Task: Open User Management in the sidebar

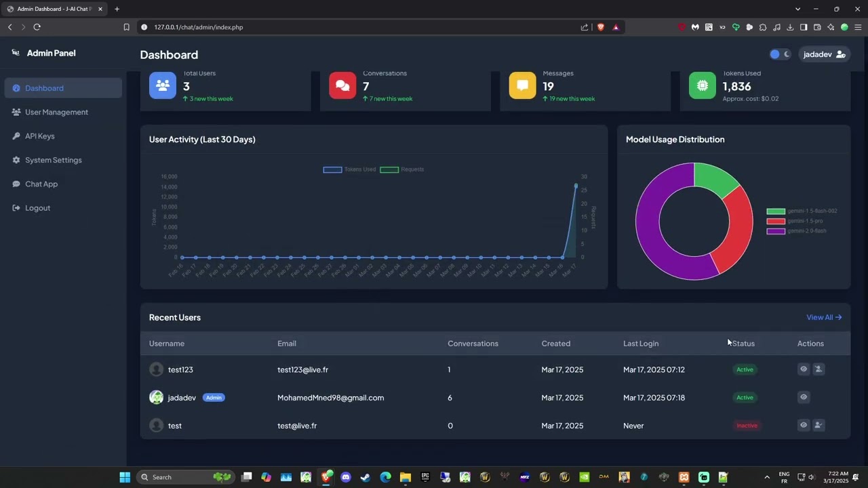Action: [63, 112]
